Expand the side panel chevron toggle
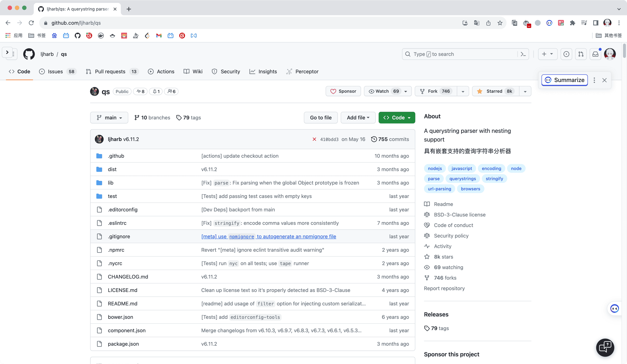 pyautogui.click(x=7, y=52)
